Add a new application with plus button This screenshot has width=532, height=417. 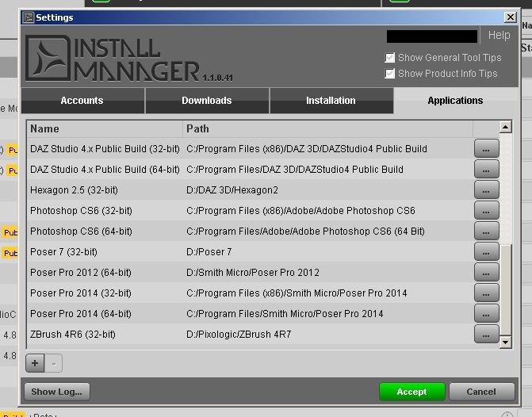(35, 363)
